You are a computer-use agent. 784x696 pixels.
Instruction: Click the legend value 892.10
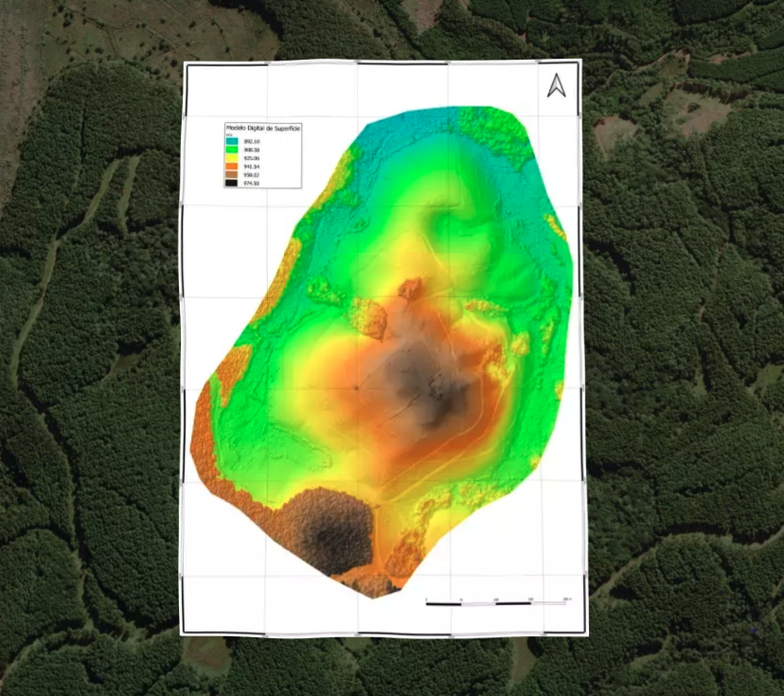(x=252, y=141)
